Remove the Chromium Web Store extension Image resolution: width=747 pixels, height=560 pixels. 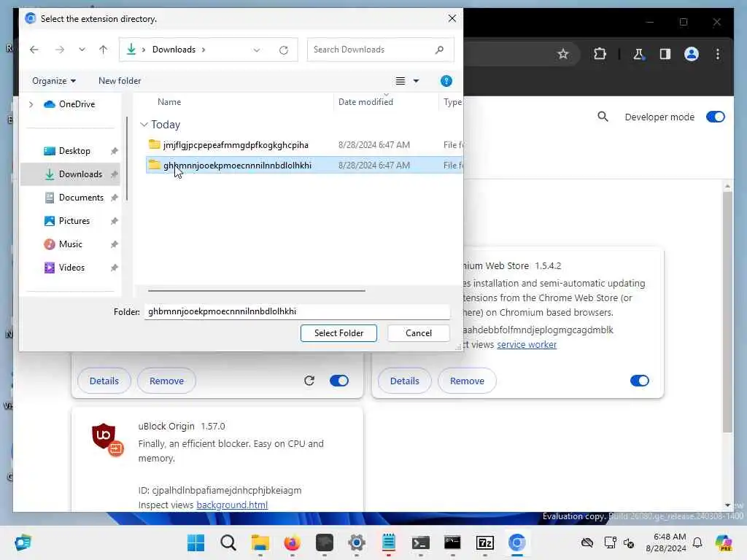tap(467, 381)
